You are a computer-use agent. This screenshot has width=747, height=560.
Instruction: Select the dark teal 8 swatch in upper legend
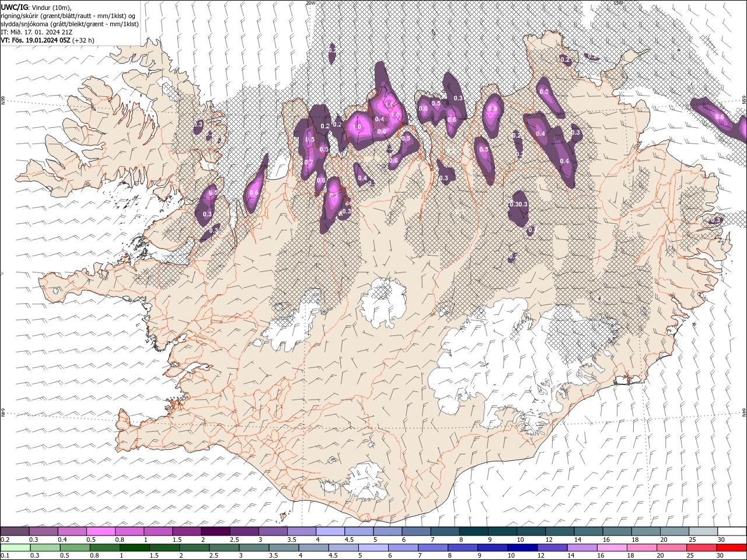[473, 531]
